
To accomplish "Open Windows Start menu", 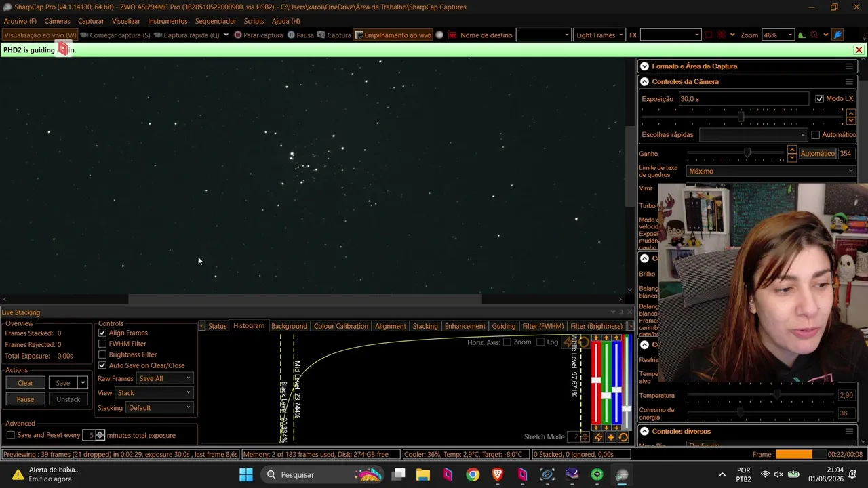I will [x=246, y=474].
